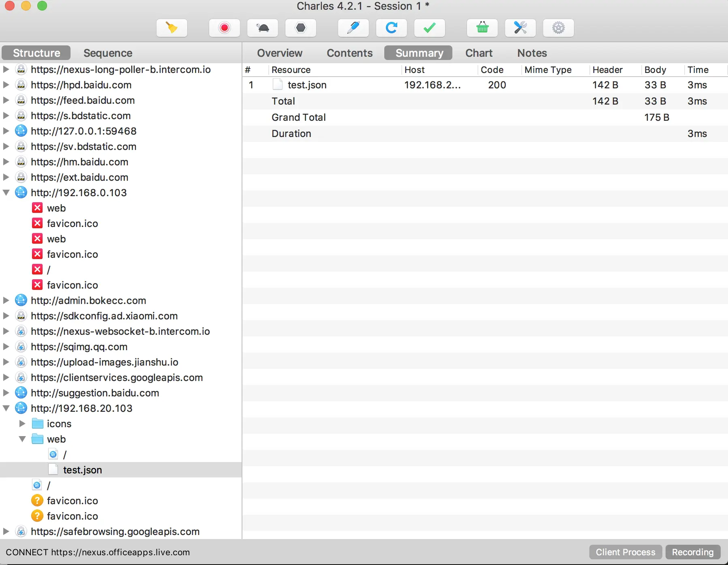This screenshot has height=565, width=728.
Task: Expand the https://sv.bdstatic.com node
Action: 6,146
